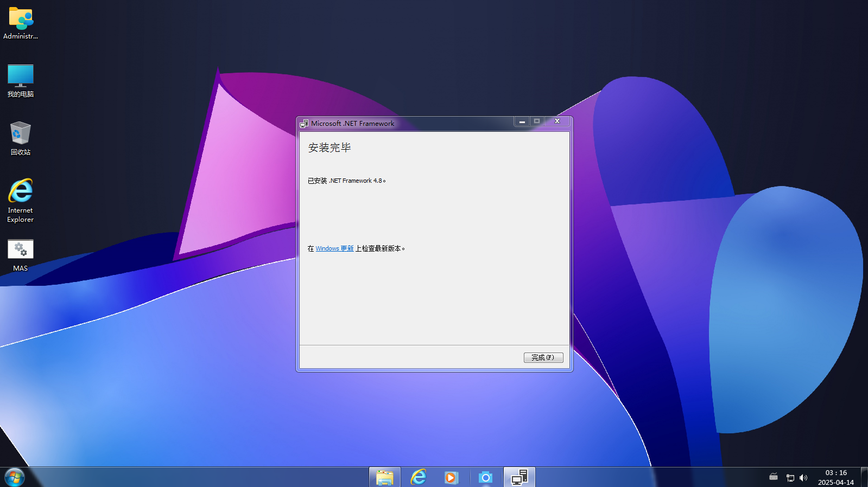Click the keyboard tray icon
This screenshot has width=868, height=487.
coord(774,477)
